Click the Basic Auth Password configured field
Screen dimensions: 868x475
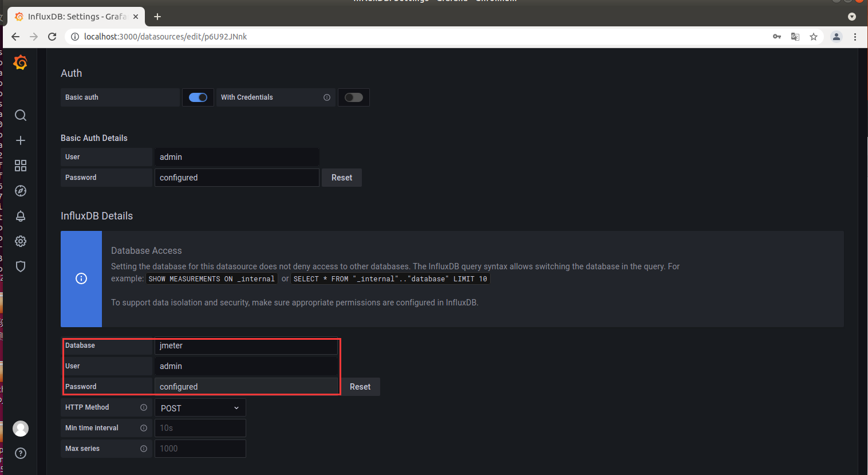coord(237,178)
